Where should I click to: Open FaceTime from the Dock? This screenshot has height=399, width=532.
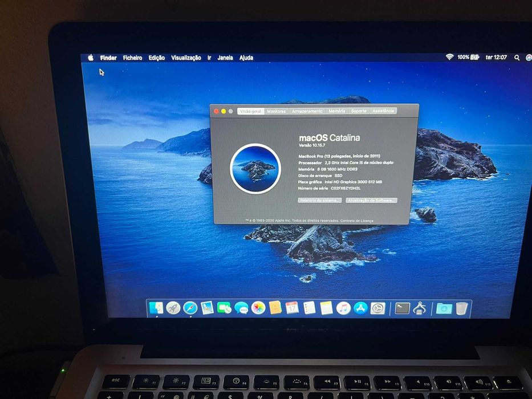click(x=224, y=308)
